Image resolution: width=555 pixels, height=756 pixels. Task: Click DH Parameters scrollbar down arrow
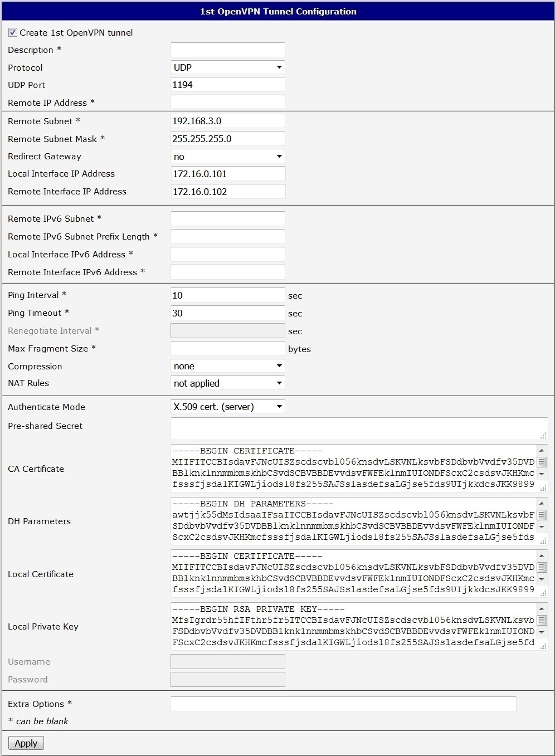542,526
